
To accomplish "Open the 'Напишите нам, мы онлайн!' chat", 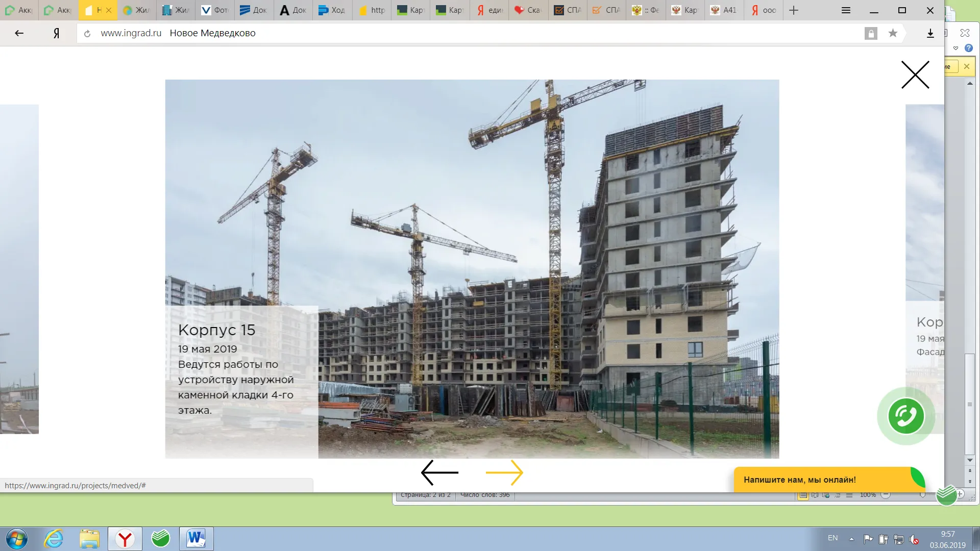I will click(x=799, y=480).
